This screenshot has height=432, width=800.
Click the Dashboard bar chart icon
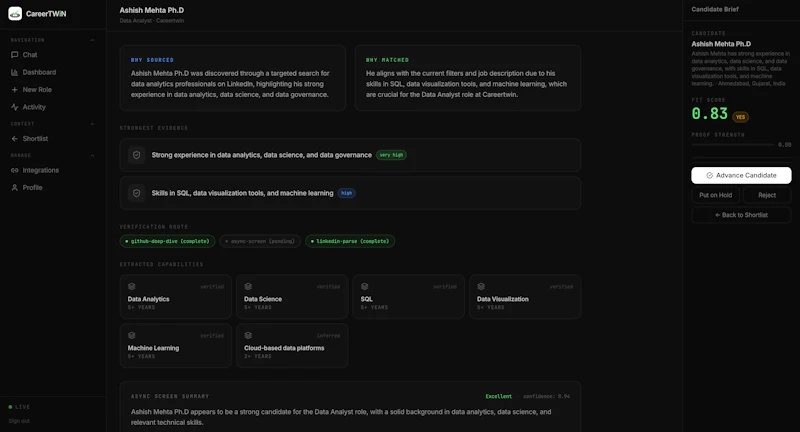[14, 72]
